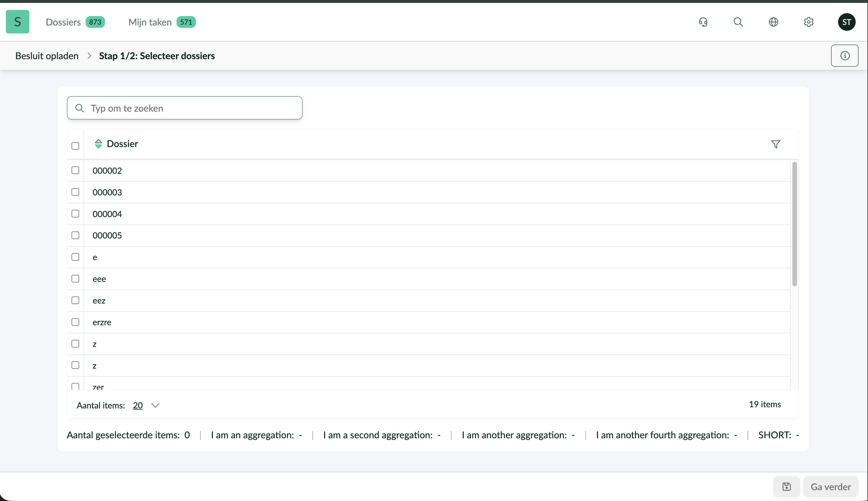Viewport: 868px width, 501px height.
Task: Toggle the select-all checkbox in header
Action: tap(75, 146)
